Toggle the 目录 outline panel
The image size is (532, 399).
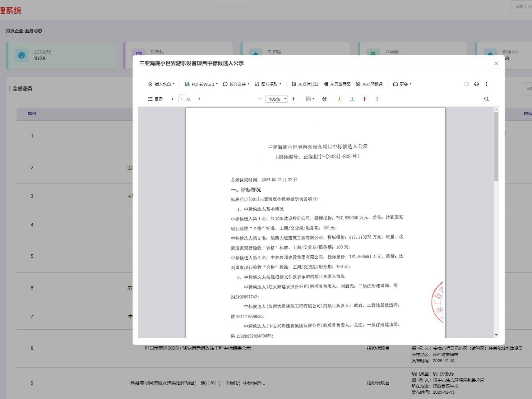(x=155, y=99)
